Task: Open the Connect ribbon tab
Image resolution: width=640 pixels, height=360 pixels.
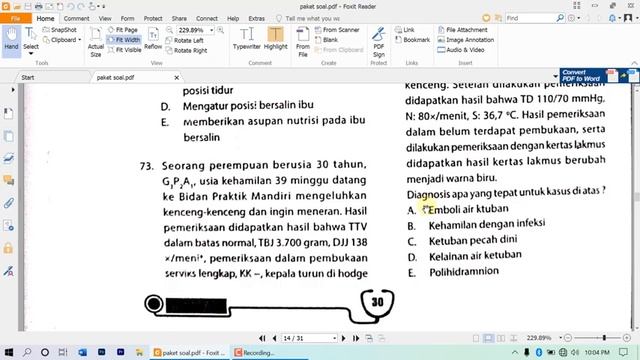Action: (x=207, y=18)
